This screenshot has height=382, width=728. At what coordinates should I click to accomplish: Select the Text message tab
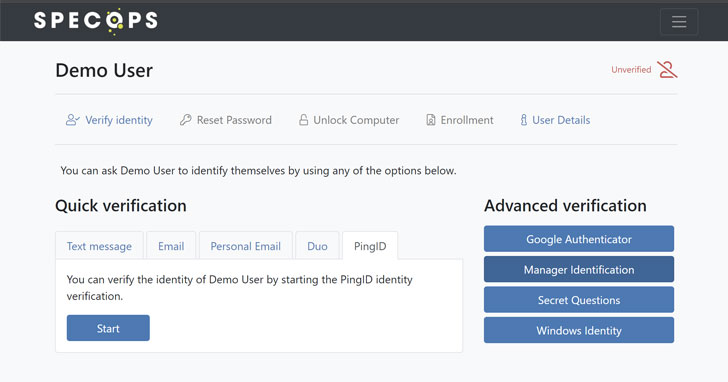(x=99, y=246)
